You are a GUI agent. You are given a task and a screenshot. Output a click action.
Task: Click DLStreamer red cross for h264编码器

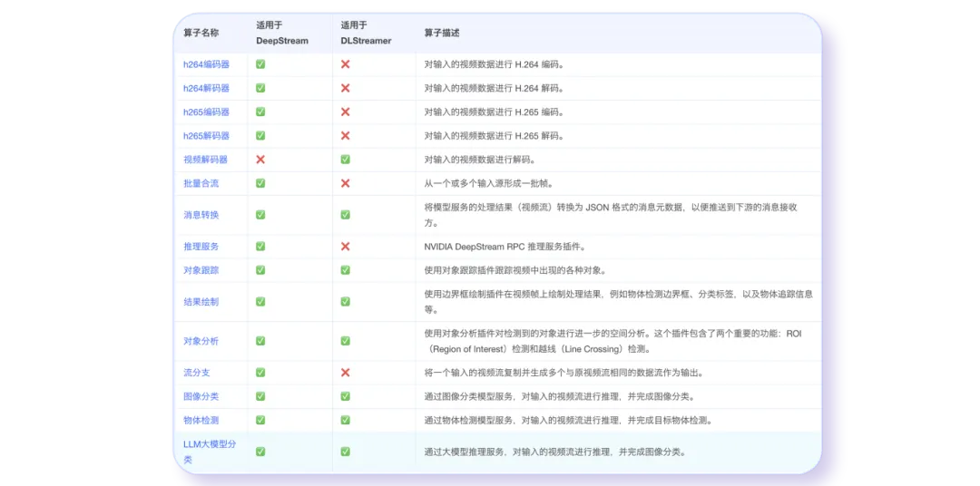(345, 64)
